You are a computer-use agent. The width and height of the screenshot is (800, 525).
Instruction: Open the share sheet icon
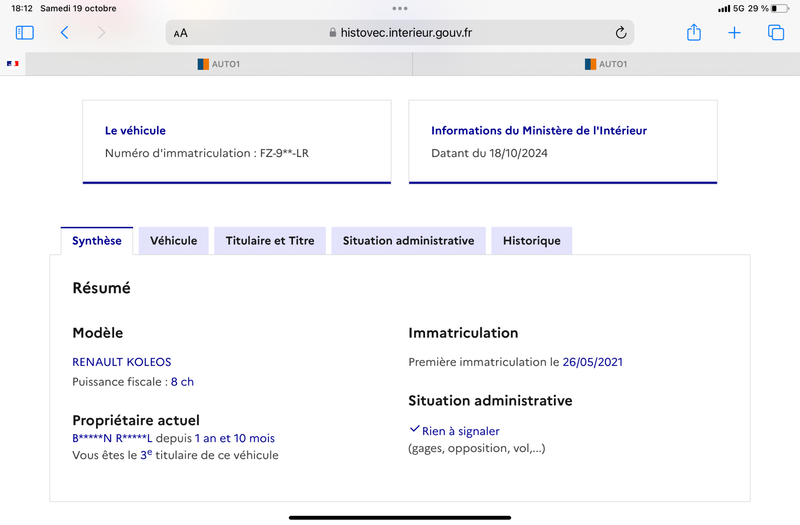click(694, 32)
